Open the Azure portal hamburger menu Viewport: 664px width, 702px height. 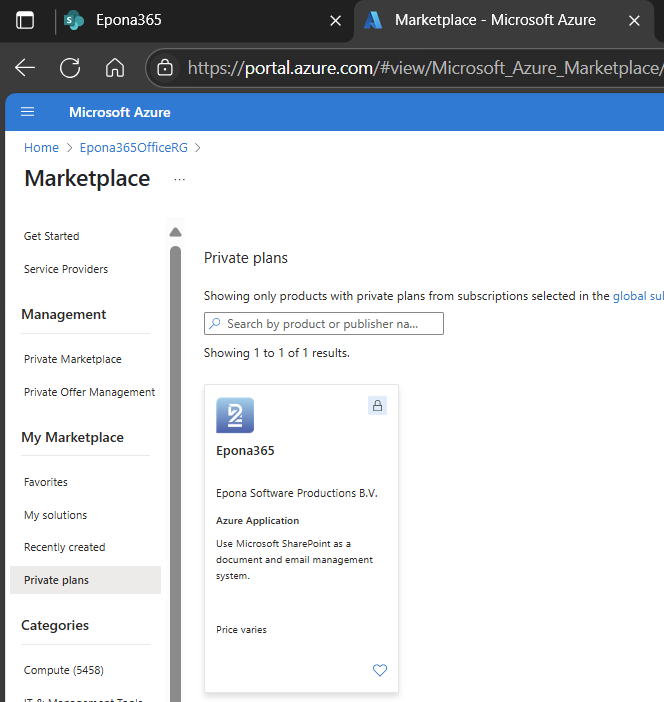click(x=28, y=112)
